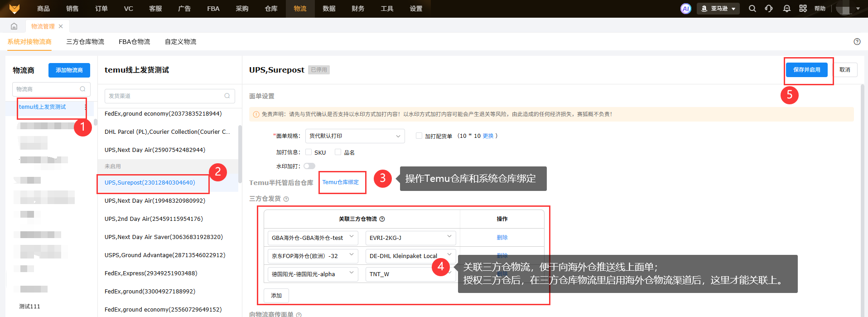The height and width of the screenshot is (317, 868).
Task: Click the user avatar
Action: (844, 9)
